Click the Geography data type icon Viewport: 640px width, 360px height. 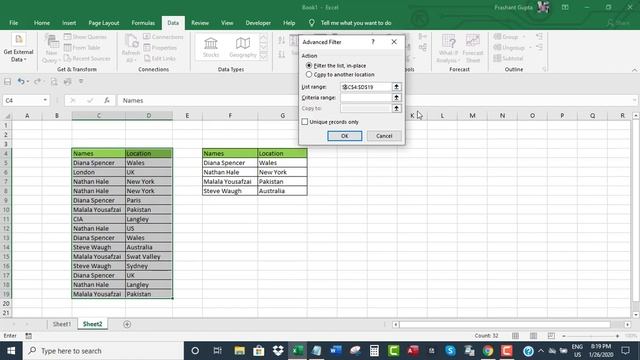click(243, 47)
